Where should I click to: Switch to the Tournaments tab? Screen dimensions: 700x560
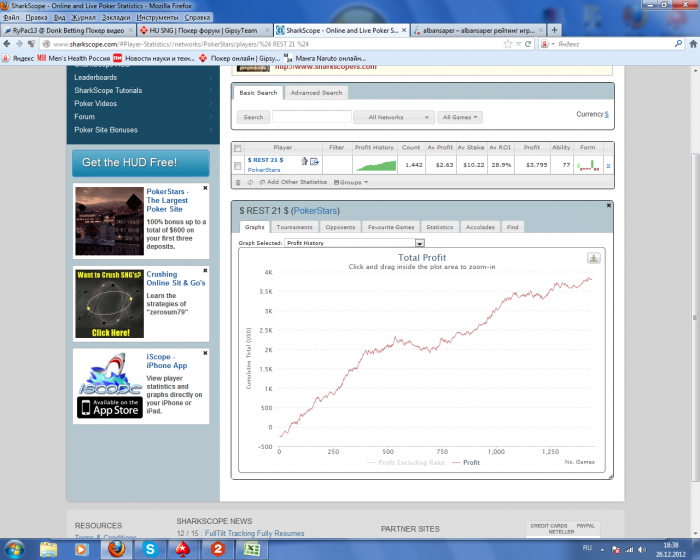[x=294, y=227]
